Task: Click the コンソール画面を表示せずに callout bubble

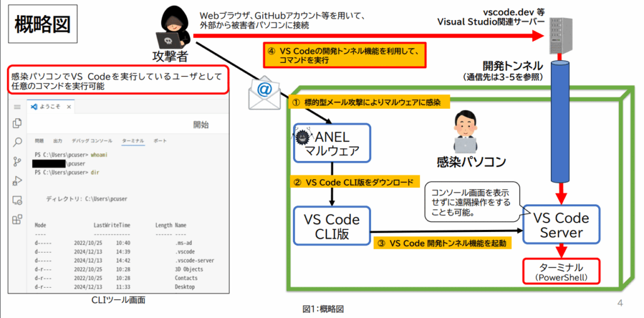Action: [472, 202]
